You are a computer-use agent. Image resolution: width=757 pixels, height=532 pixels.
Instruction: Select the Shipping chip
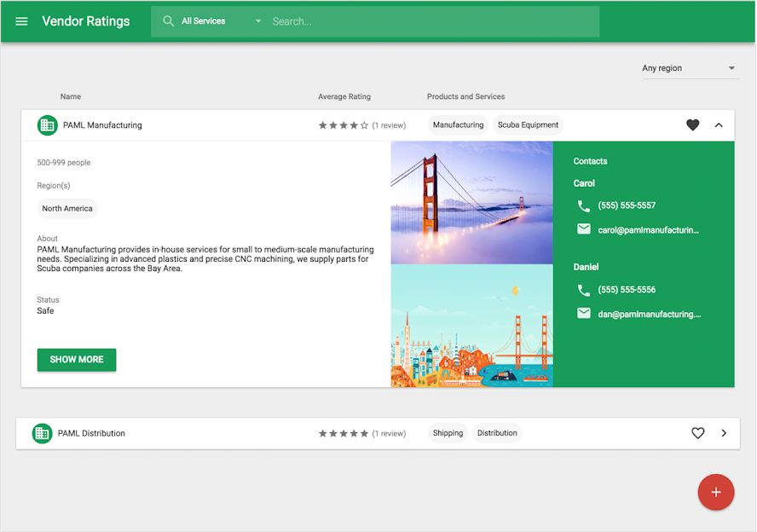(448, 433)
